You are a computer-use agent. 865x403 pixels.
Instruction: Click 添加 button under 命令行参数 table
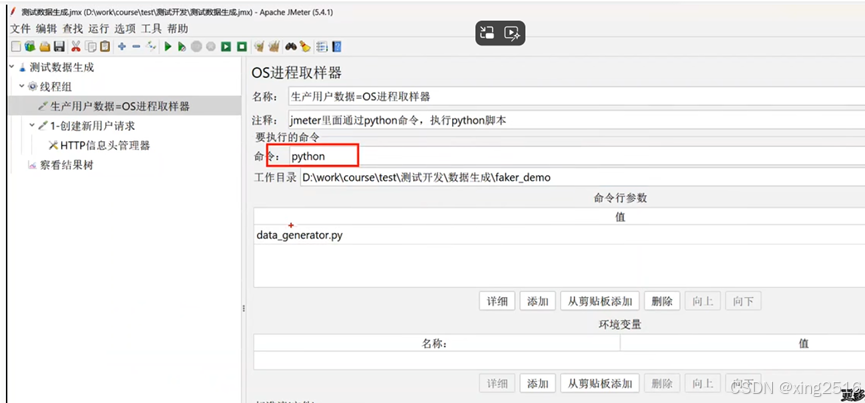tap(538, 301)
